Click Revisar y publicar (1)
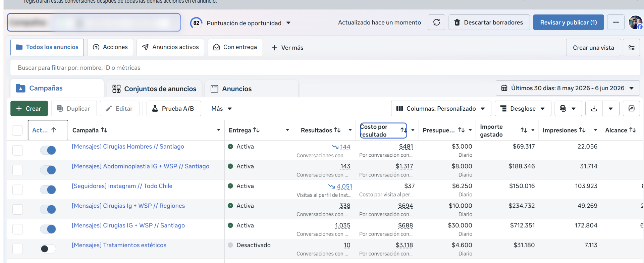The image size is (644, 263). (x=569, y=22)
